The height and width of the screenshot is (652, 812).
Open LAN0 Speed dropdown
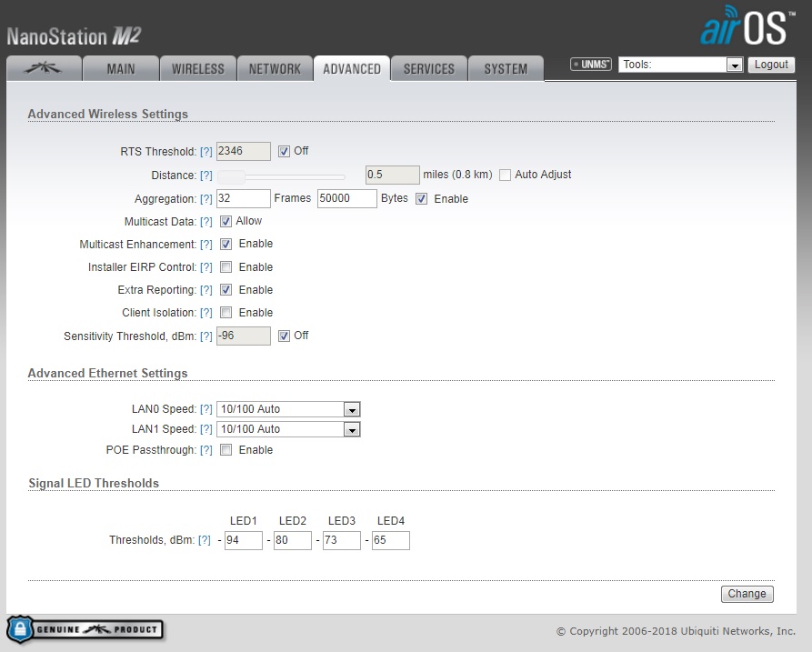click(x=288, y=409)
